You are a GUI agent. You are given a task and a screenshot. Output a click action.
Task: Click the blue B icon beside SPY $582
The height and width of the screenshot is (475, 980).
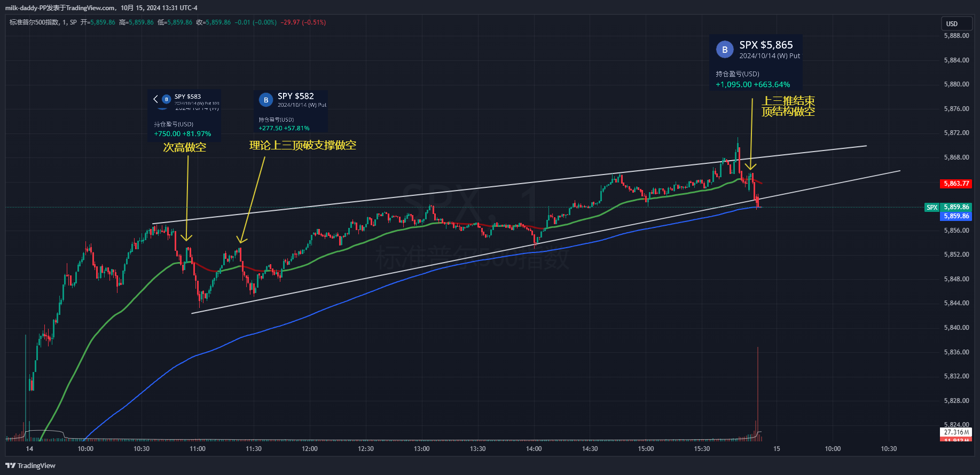(266, 100)
